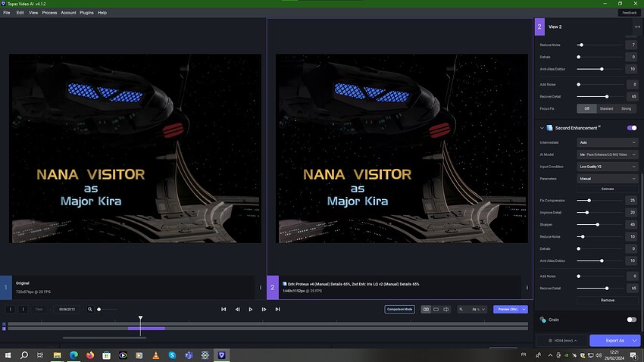
Task: Open the Preview duration dropdown arrow
Action: point(524,309)
